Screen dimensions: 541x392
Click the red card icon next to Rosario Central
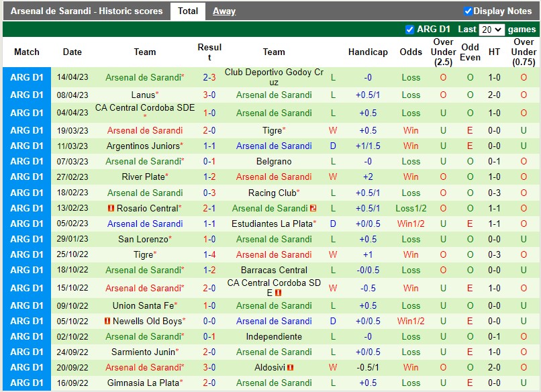(x=111, y=208)
